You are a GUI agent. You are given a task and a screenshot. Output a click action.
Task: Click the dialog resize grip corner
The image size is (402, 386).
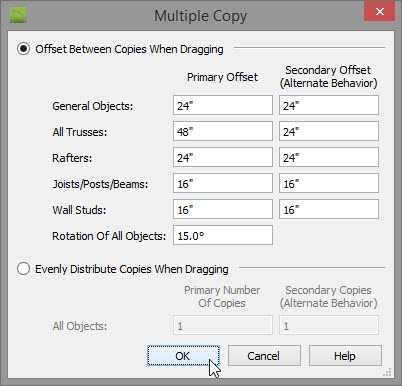click(387, 372)
